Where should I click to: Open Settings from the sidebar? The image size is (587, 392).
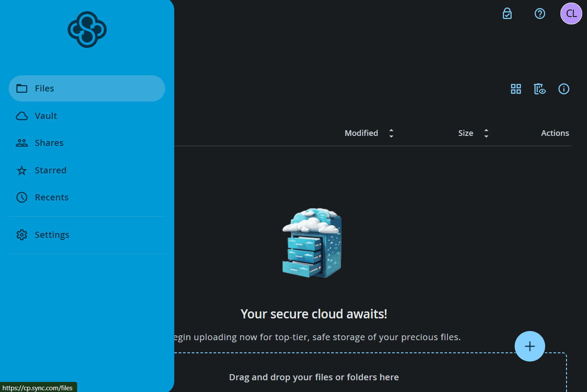pos(51,235)
